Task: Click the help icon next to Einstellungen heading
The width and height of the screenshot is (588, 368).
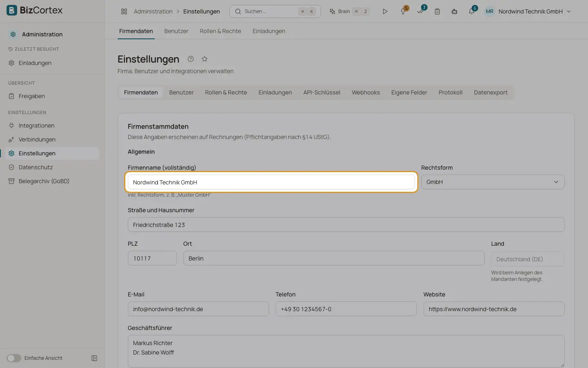Action: pos(191,59)
